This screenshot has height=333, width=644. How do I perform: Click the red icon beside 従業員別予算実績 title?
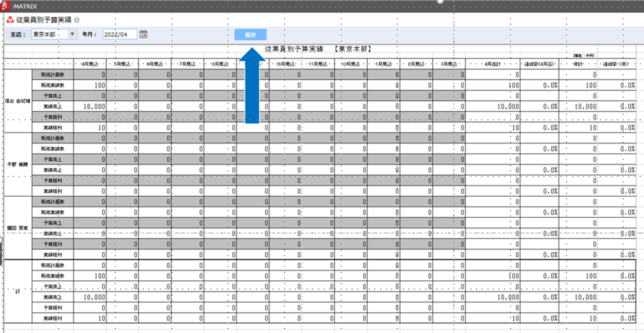[x=10, y=20]
